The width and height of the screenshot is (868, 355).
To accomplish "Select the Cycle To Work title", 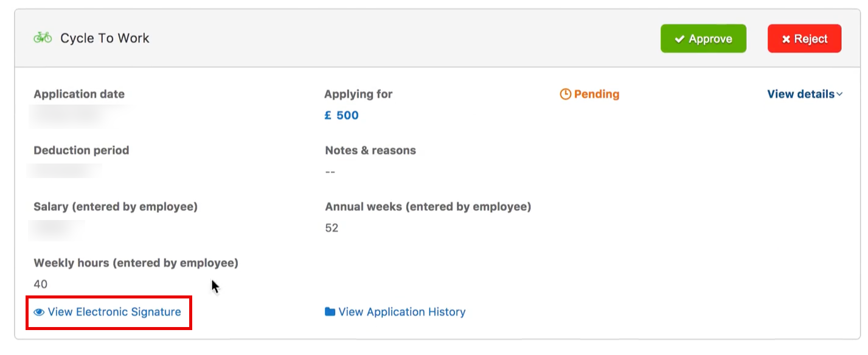I will [105, 38].
